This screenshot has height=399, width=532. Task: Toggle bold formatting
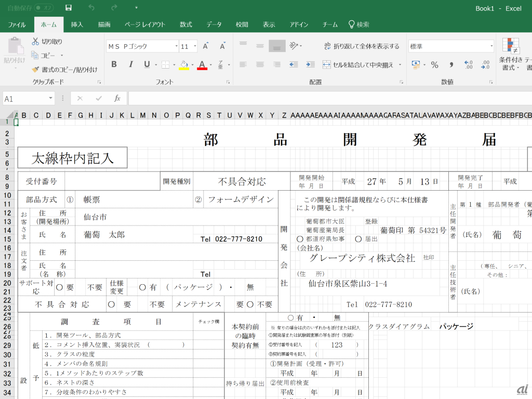tap(114, 64)
